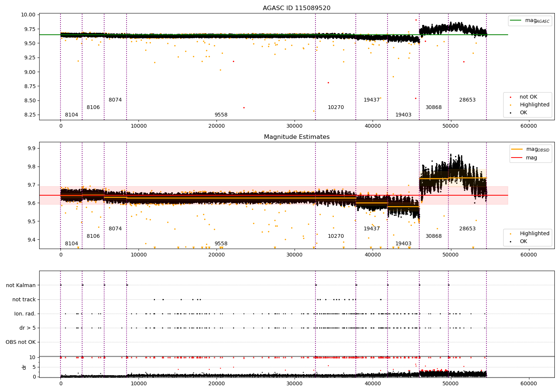Click OBSID label 8106 in the top plot

[93, 108]
